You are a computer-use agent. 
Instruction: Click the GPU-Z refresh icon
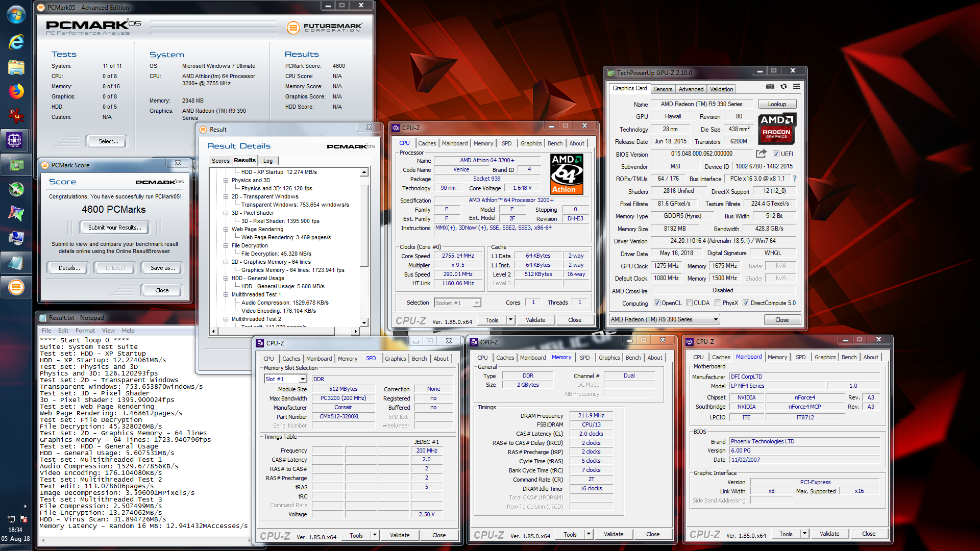click(x=783, y=87)
